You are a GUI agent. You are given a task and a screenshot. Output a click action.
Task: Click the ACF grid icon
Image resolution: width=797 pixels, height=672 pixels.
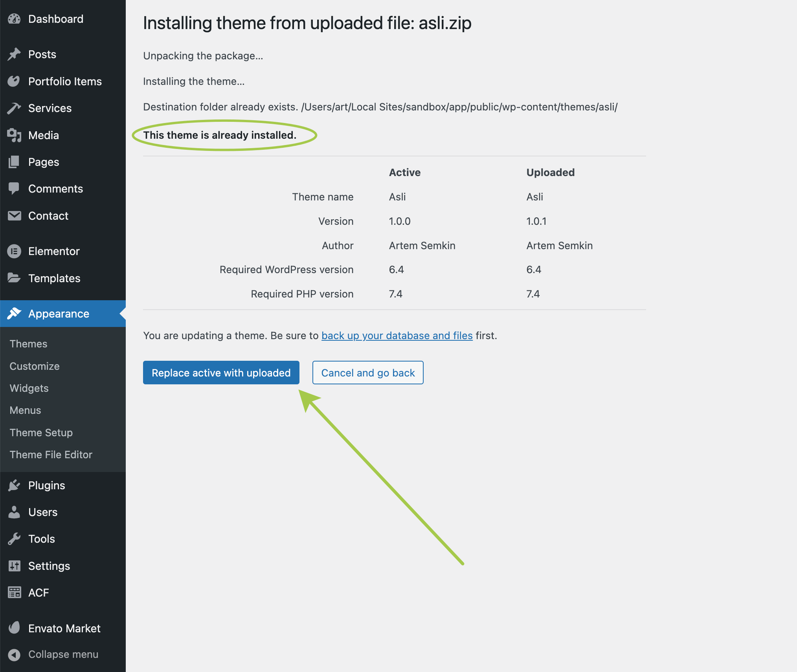pyautogui.click(x=14, y=592)
